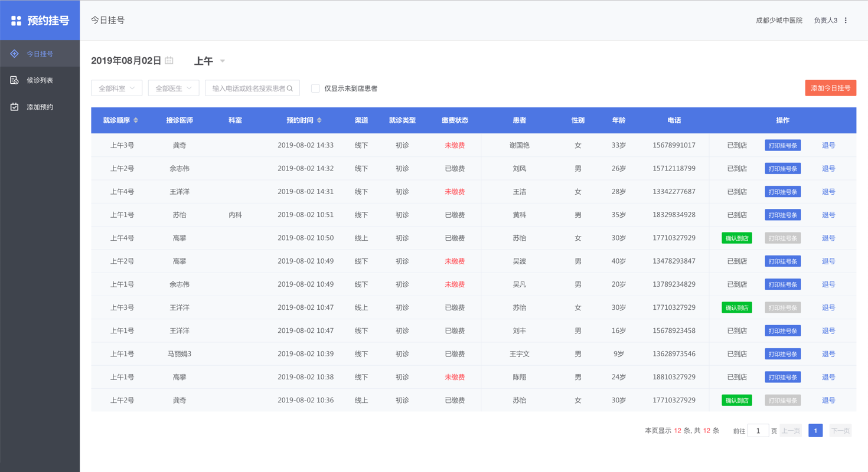Print registration slip for 陈翔
868x472 pixels.
783,377
